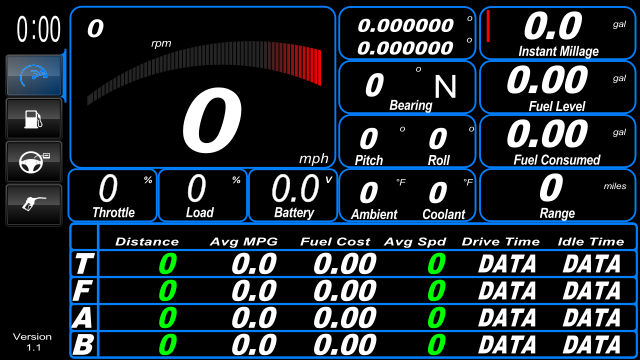The height and width of the screenshot is (360, 640).
Task: Click the Pitch value
Action: [369, 139]
